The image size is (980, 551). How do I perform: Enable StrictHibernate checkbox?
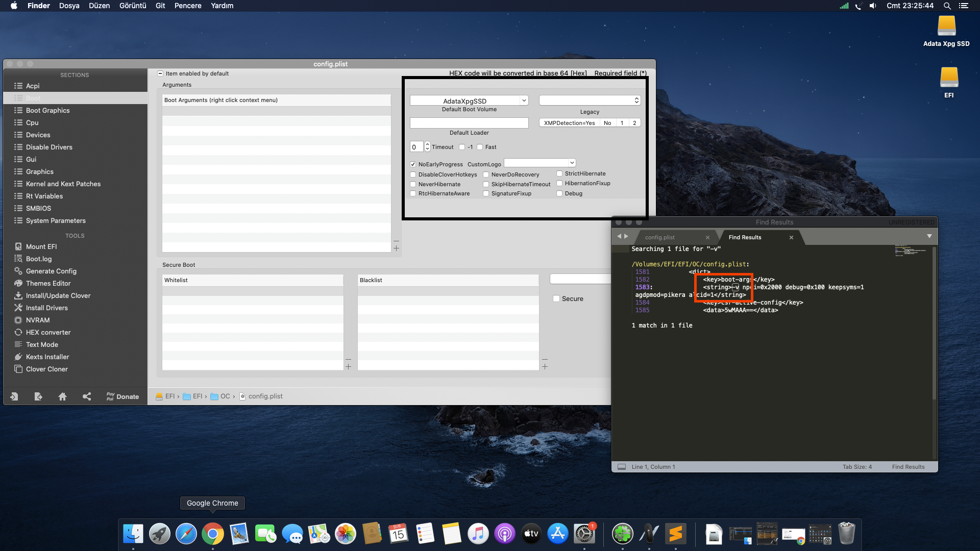[x=559, y=173]
